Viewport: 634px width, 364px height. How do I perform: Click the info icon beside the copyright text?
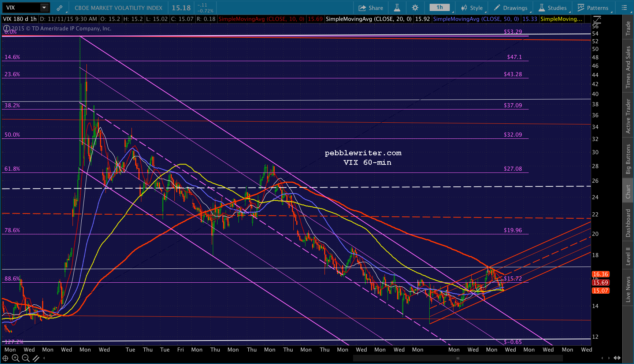pyautogui.click(x=6, y=29)
